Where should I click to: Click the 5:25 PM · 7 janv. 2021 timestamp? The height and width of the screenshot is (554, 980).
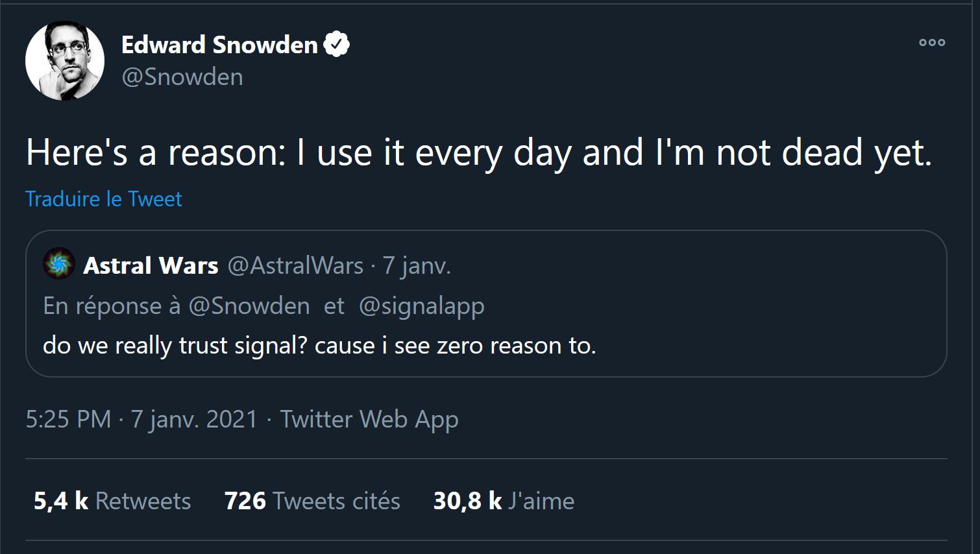(x=141, y=419)
